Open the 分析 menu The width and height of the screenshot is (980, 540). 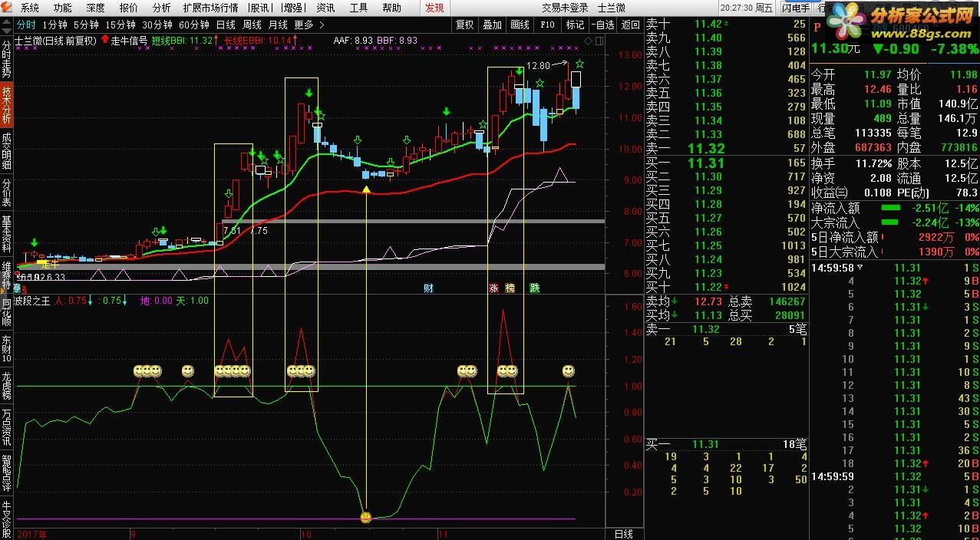point(161,8)
